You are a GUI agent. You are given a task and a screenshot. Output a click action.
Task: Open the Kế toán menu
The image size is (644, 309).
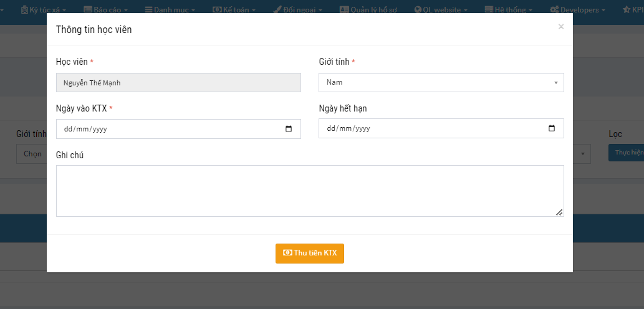[234, 10]
